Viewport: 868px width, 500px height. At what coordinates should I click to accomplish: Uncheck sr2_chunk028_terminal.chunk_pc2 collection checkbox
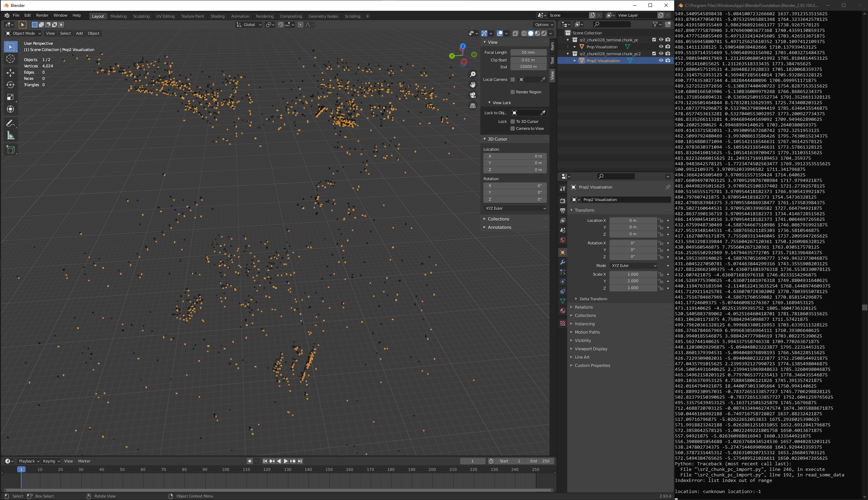click(654, 53)
